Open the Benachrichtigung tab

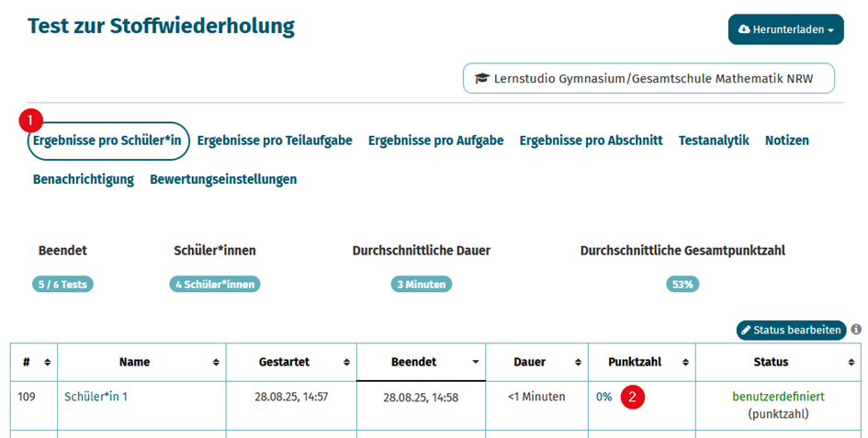coord(84,179)
